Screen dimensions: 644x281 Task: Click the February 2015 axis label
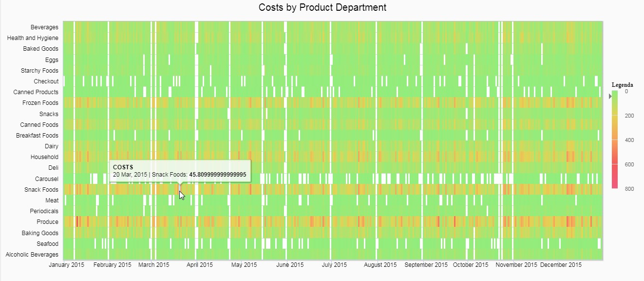click(112, 265)
